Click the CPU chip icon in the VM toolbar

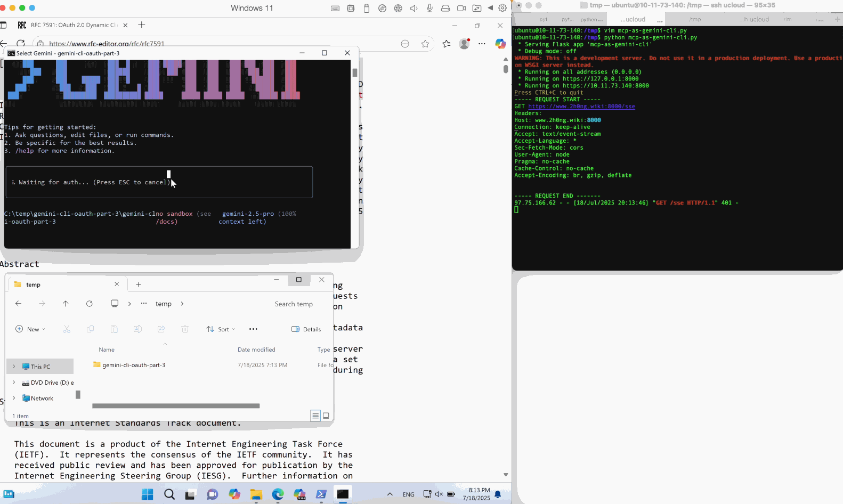click(x=351, y=8)
